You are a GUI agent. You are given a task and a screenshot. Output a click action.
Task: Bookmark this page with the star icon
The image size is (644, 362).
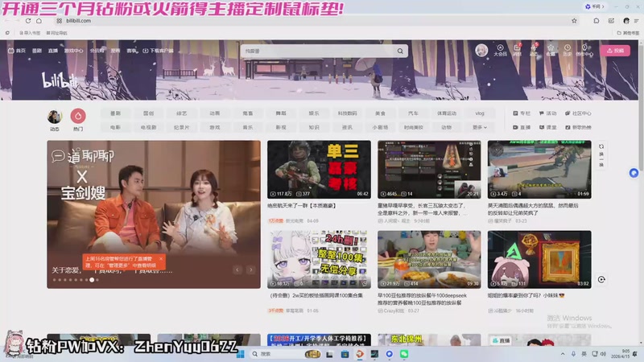click(574, 21)
